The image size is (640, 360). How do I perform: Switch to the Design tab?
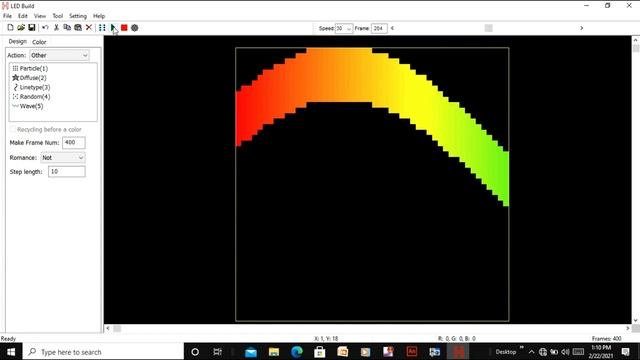[x=18, y=42]
